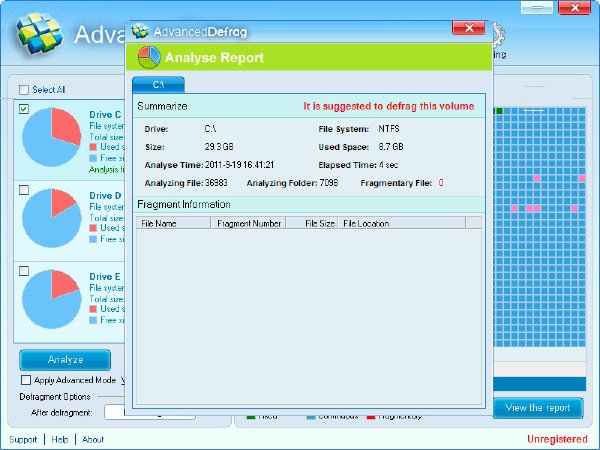
Task: Click the AdvancedDefrag cube logo in main window
Action: tap(39, 34)
